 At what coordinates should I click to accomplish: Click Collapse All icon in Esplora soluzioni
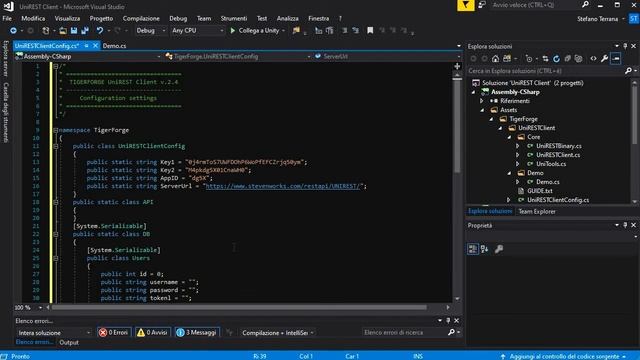(568, 59)
